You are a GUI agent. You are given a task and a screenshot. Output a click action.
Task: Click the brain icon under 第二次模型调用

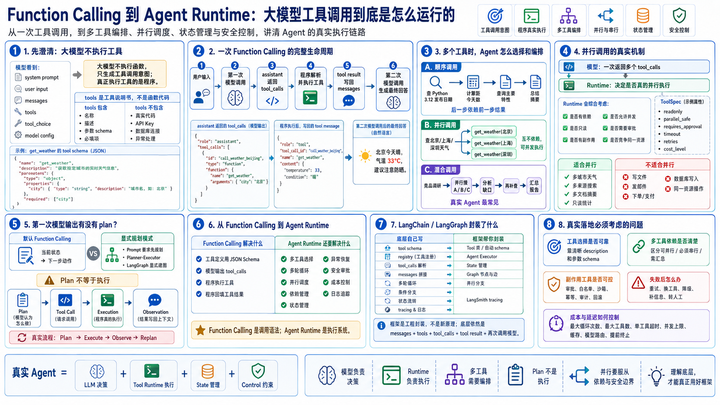pos(393,102)
